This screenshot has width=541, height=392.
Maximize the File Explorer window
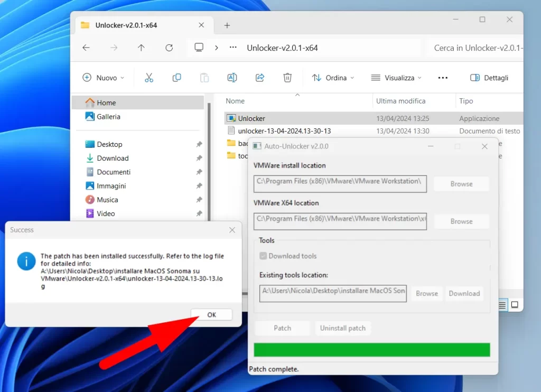pyautogui.click(x=482, y=20)
